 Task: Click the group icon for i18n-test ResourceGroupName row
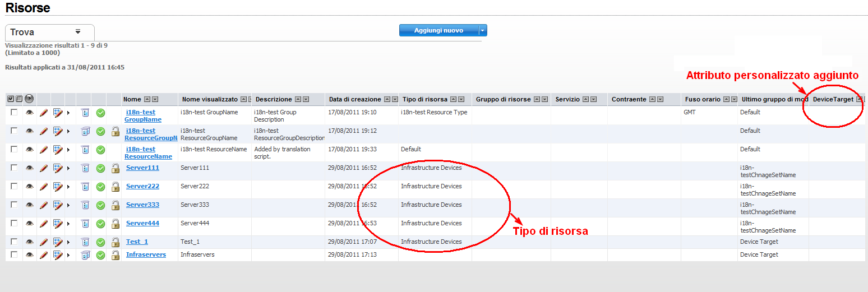[x=85, y=131]
